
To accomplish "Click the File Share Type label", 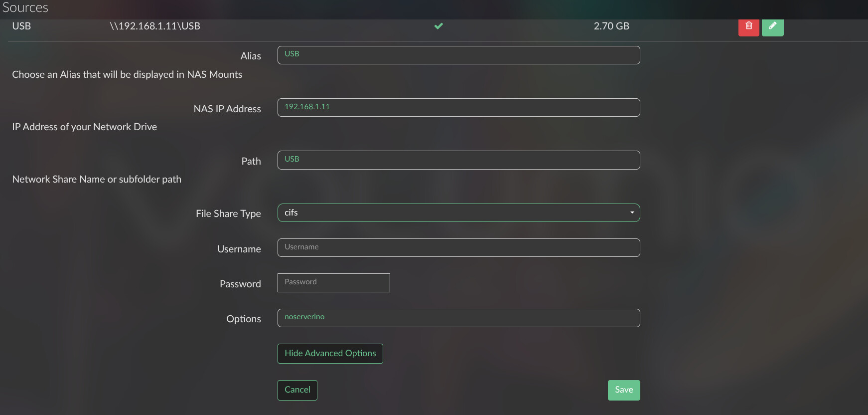I will pyautogui.click(x=228, y=213).
